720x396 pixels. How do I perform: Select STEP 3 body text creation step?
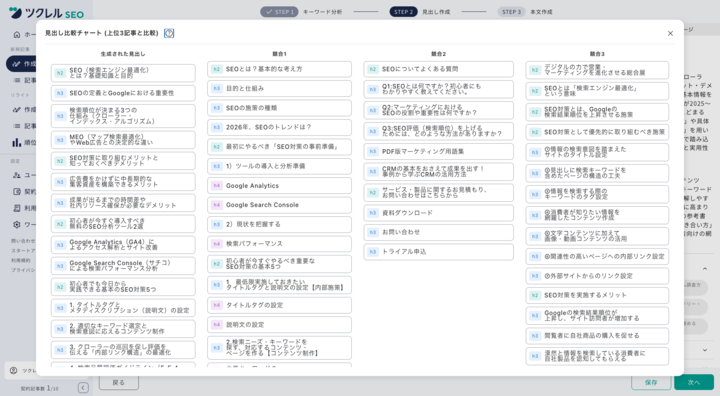tap(512, 12)
